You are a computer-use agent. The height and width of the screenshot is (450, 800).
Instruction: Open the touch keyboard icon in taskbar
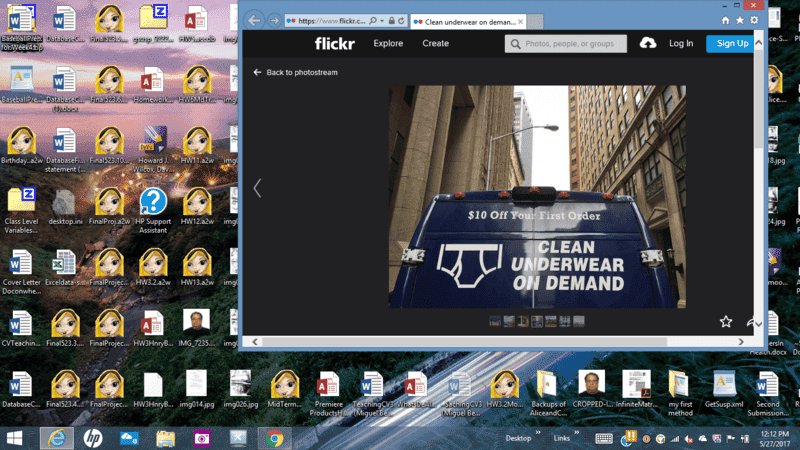coord(604,438)
